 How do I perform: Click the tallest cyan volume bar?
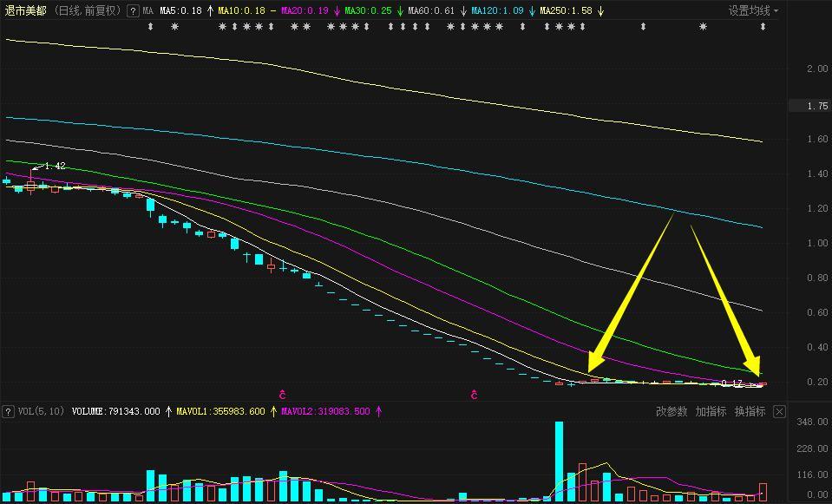(x=560, y=461)
